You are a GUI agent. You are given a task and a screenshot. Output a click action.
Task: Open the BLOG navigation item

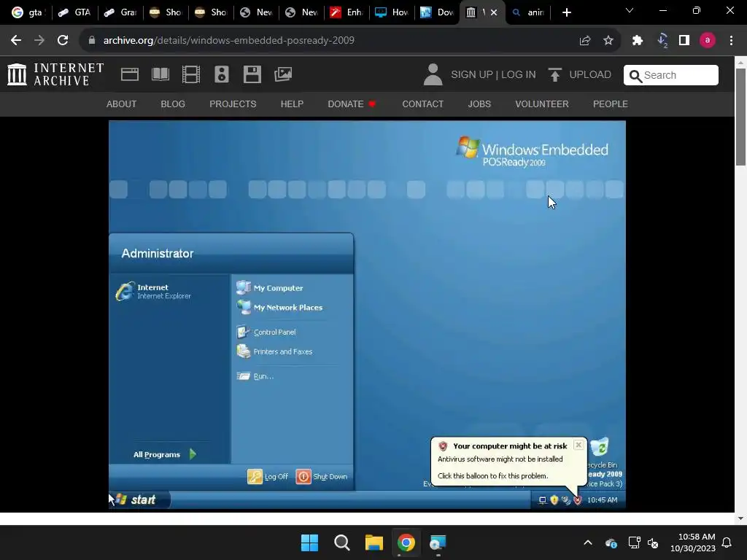(173, 104)
